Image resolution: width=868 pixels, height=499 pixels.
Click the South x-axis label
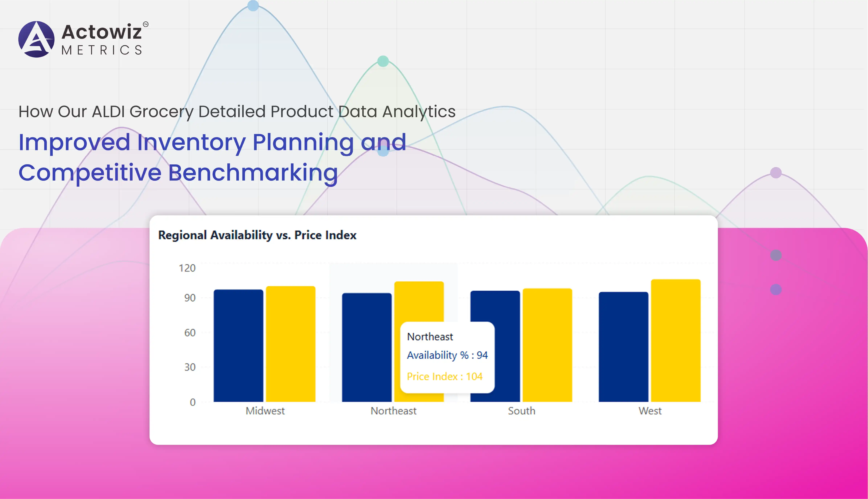pos(521,411)
